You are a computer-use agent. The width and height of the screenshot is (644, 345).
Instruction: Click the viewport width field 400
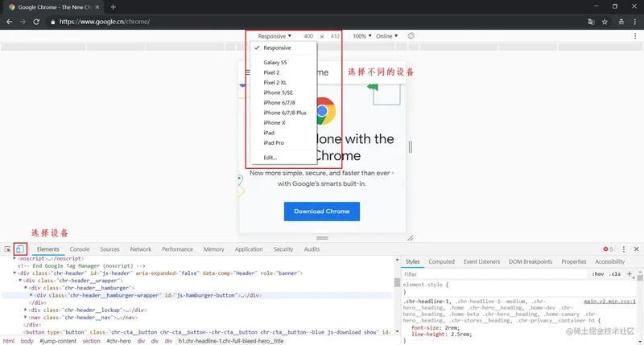(308, 36)
